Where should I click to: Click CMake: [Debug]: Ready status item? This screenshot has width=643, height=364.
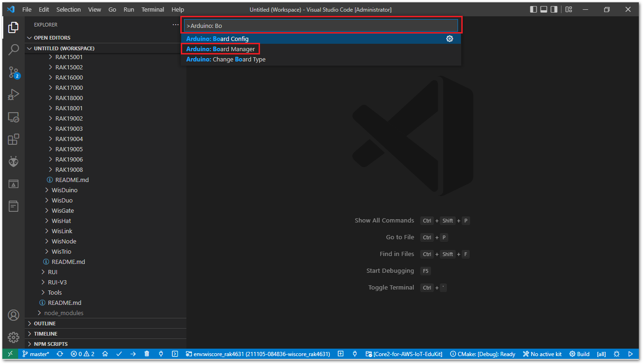483,354
